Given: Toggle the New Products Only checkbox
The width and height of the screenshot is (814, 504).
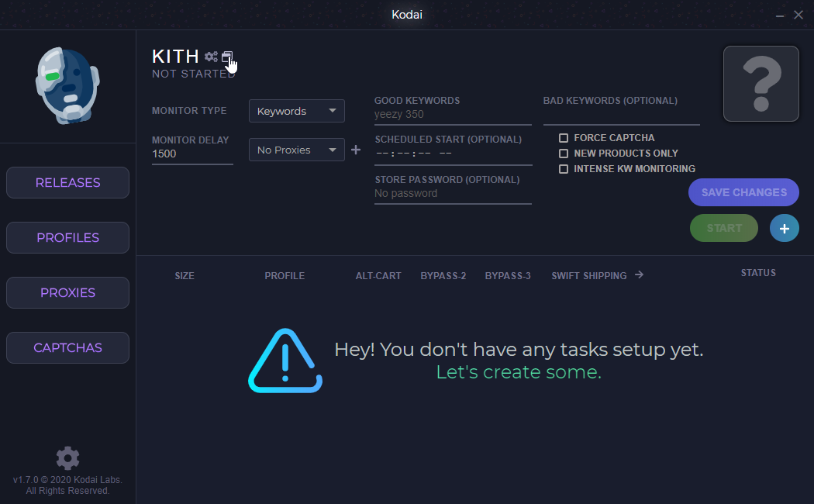Looking at the screenshot, I should pyautogui.click(x=564, y=153).
